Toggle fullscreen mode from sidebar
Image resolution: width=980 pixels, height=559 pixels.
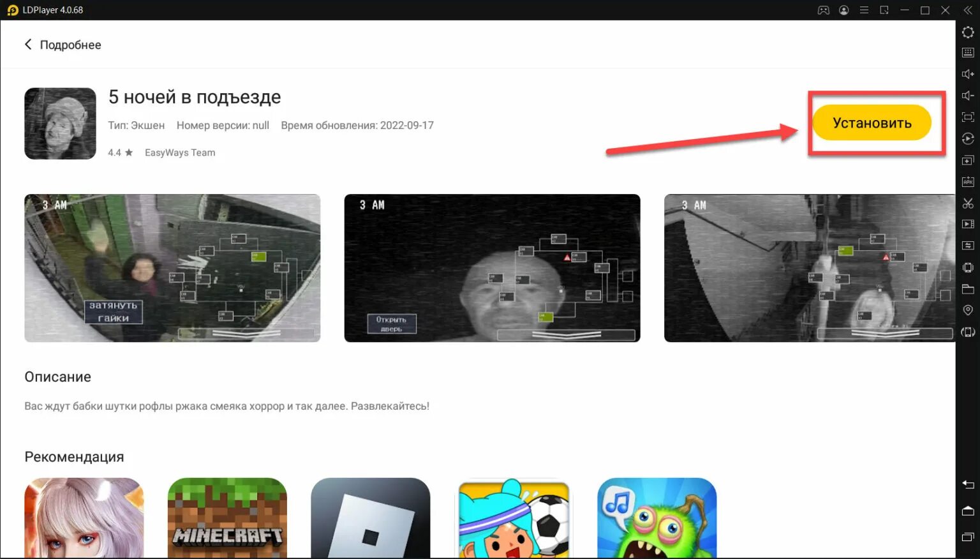tap(968, 117)
